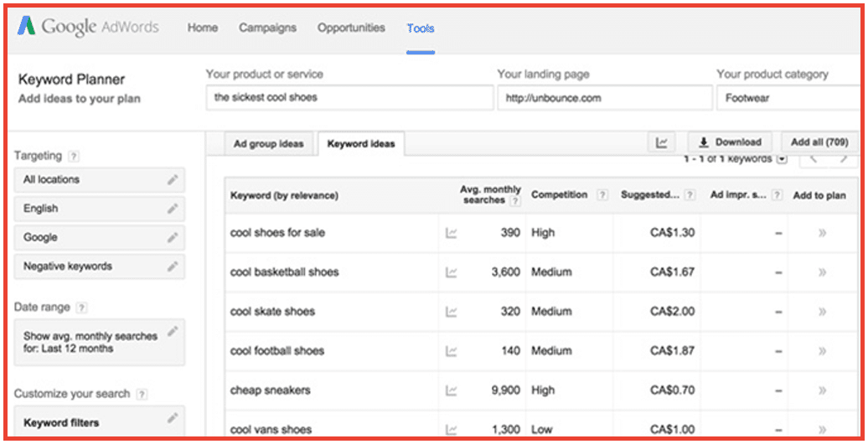Show trend chart for cool basketball shoes
This screenshot has width=868, height=444.
[x=451, y=272]
